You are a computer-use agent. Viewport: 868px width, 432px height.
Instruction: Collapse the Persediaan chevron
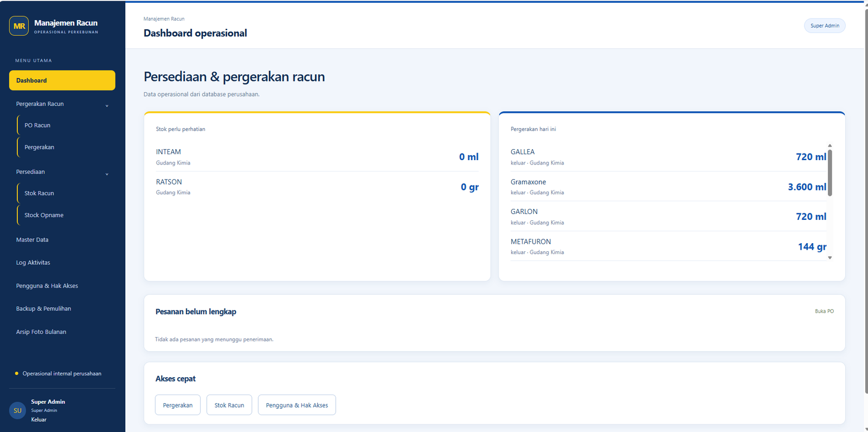107,174
